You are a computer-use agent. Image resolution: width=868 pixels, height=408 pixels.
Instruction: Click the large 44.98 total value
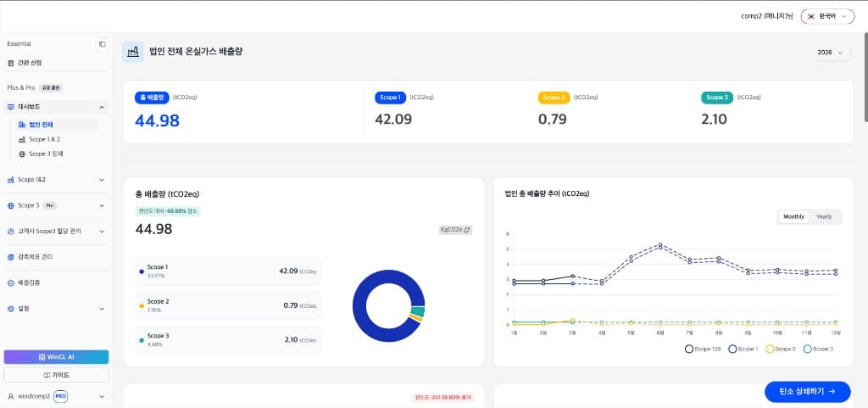[157, 120]
